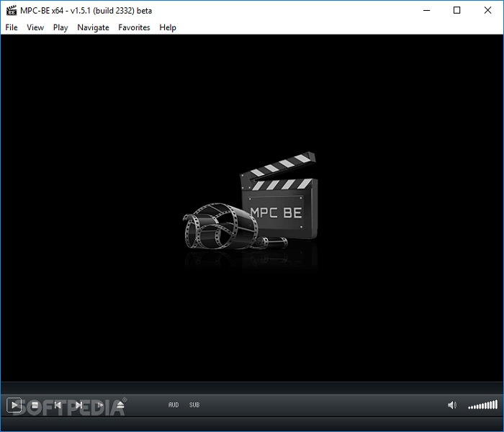Skip to the next file
Image resolution: width=504 pixels, height=432 pixels.
point(78,405)
